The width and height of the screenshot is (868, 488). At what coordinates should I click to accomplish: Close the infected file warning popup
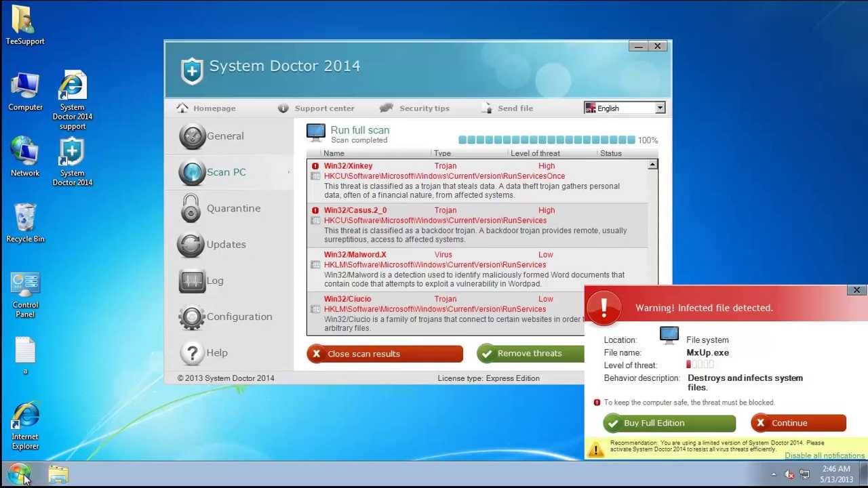[x=856, y=291]
